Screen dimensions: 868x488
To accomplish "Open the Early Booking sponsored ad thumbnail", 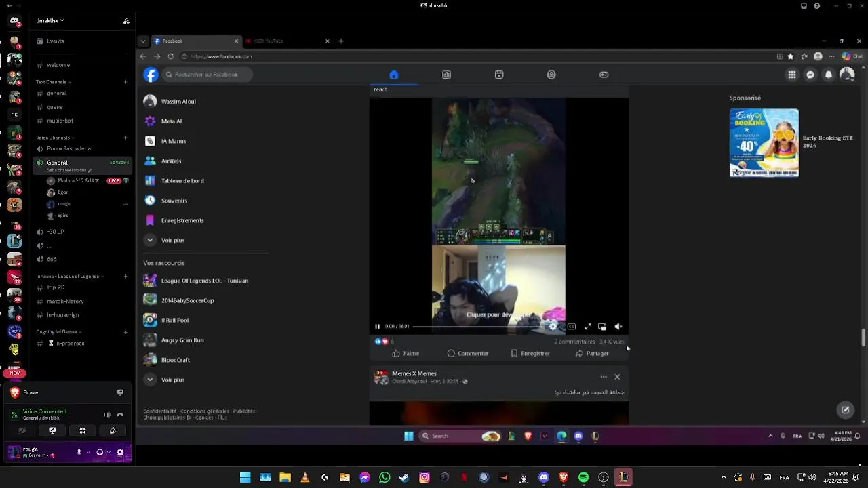I will [764, 143].
